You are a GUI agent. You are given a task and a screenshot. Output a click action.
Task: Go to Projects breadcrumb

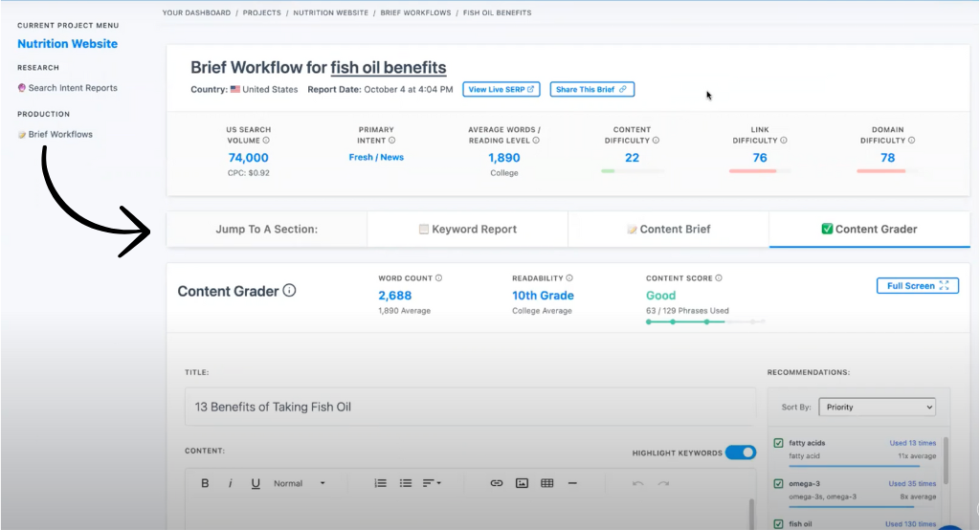click(262, 12)
